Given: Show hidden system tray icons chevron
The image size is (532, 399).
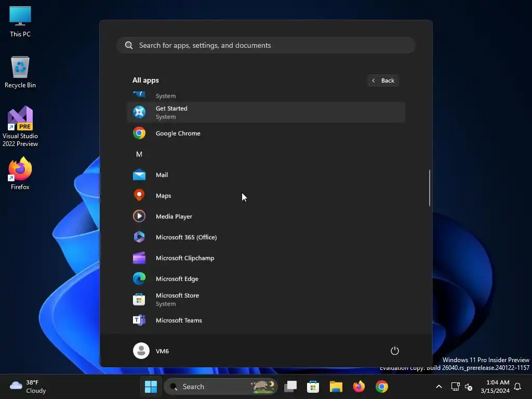Looking at the screenshot, I should click(x=438, y=387).
